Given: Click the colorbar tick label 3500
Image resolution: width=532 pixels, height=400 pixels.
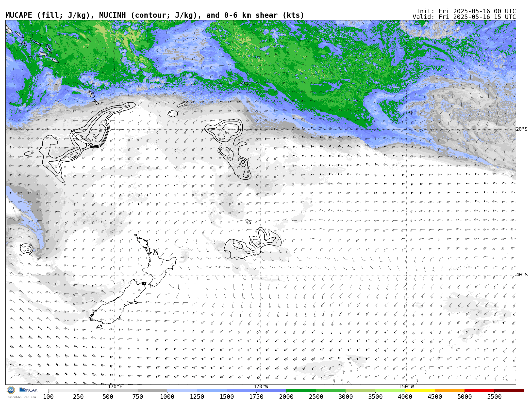Looking at the screenshot, I should [375, 397].
